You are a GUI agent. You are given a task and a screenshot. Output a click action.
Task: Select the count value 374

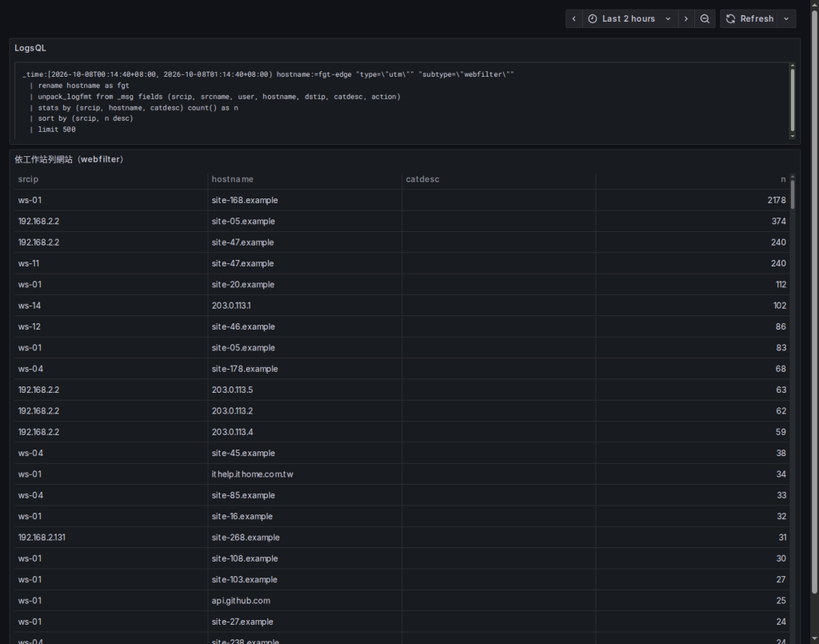click(x=779, y=222)
